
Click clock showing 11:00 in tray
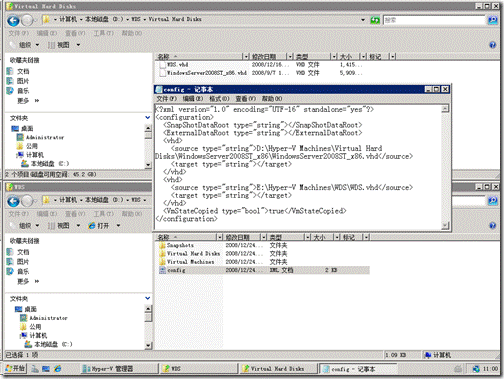tap(490, 369)
